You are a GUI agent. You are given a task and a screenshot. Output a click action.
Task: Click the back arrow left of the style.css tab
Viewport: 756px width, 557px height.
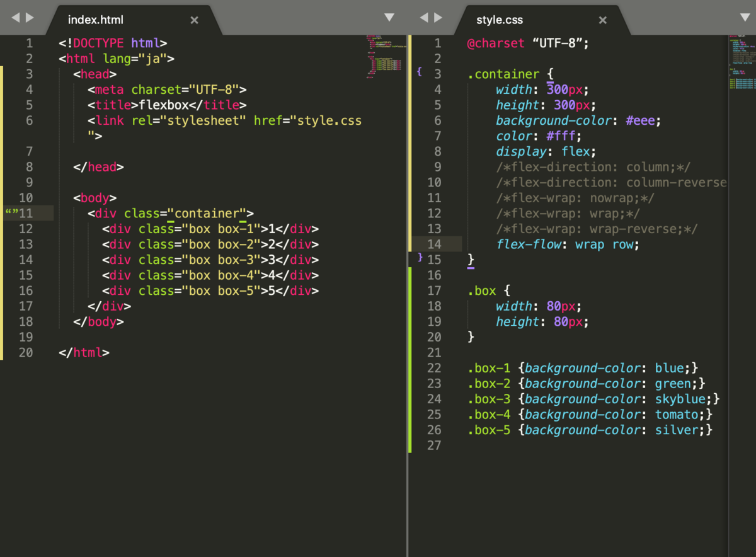coord(424,18)
